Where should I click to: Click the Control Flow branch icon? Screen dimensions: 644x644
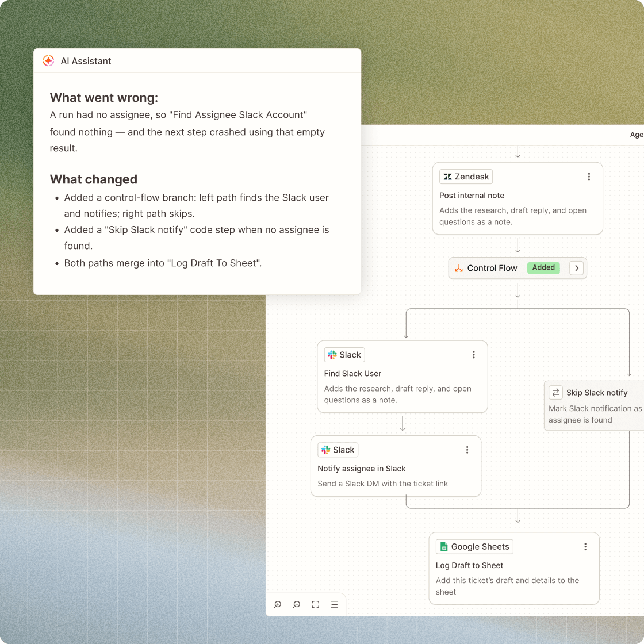click(459, 268)
